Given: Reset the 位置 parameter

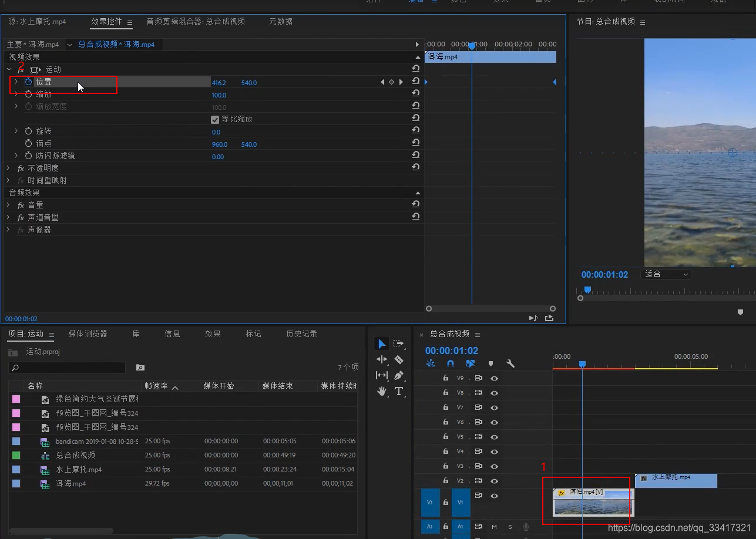Looking at the screenshot, I should pyautogui.click(x=415, y=81).
